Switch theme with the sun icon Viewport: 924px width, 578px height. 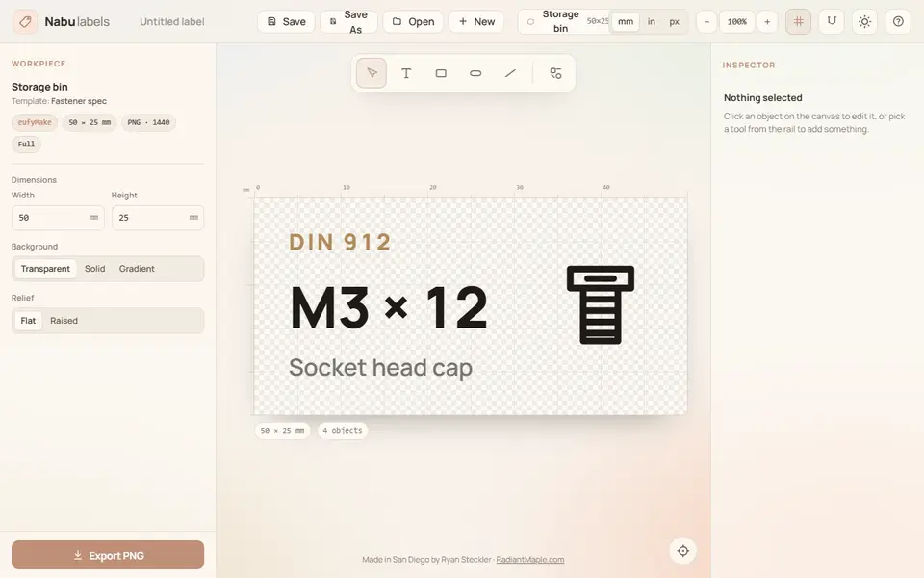[x=864, y=22]
